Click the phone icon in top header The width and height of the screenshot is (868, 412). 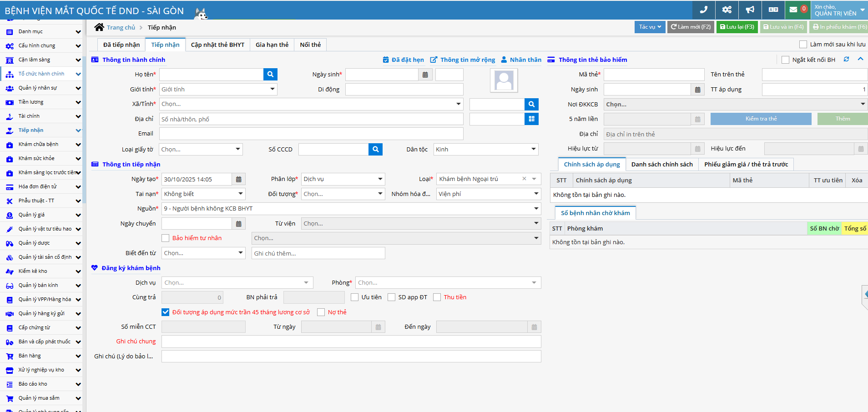(703, 10)
